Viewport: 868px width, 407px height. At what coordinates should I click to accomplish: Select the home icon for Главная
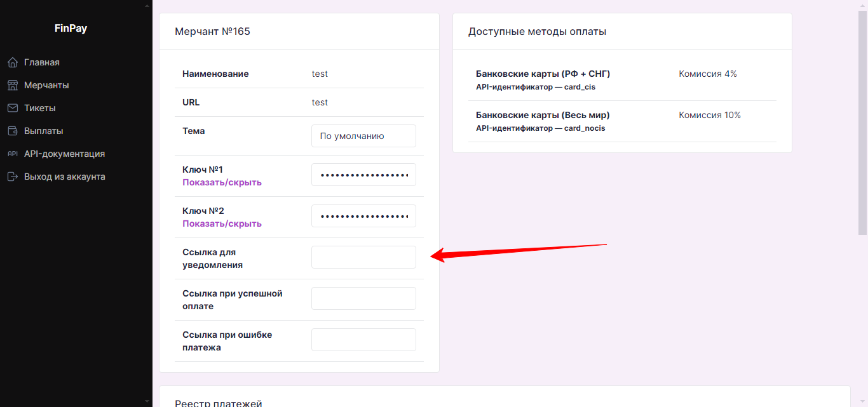click(13, 62)
